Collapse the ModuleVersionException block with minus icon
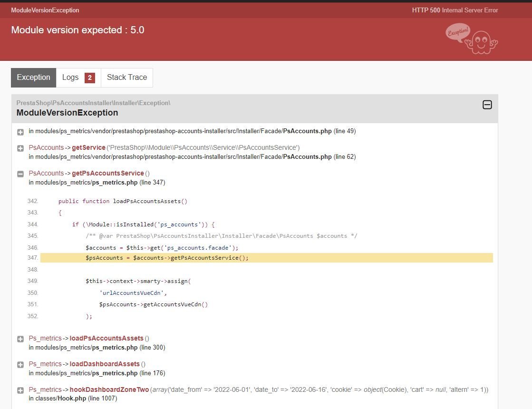Screen dimensions: 532x409 [x=487, y=105]
